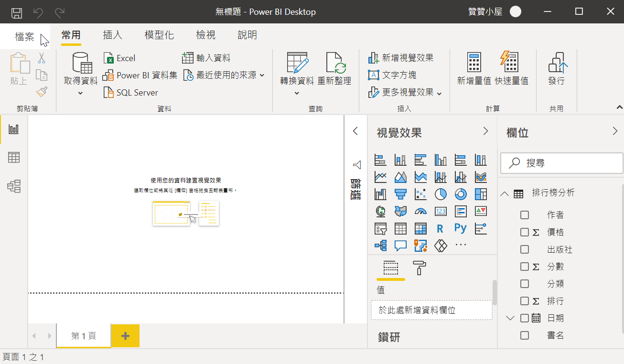Open the dropdown arrow under 取得資料
This screenshot has width=624, height=364.
[x=80, y=93]
